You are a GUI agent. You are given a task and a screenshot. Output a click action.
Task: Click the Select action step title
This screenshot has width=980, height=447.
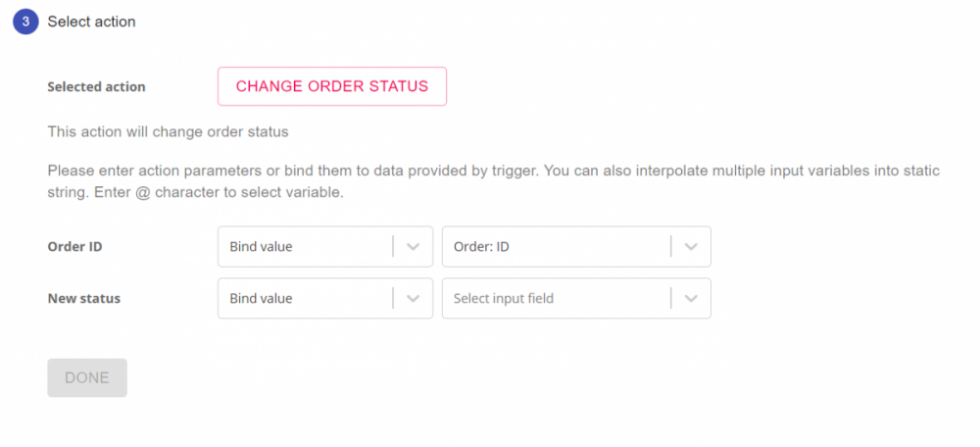[x=91, y=22]
